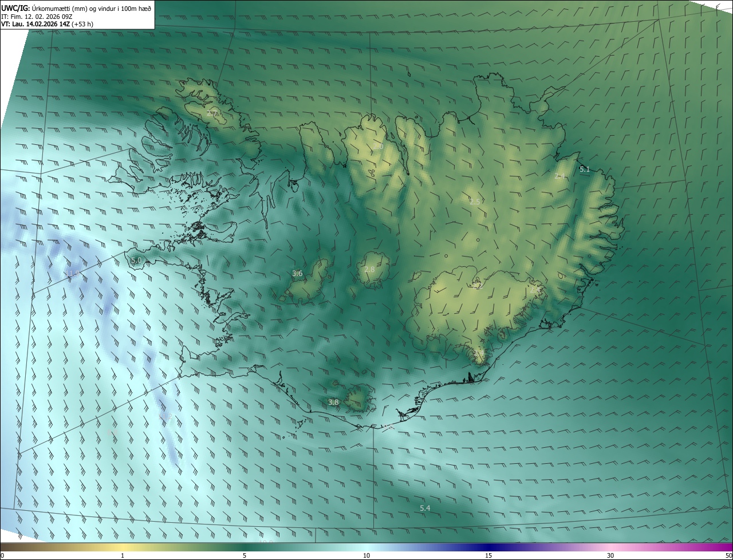733x560 pixels.
Task: Click the 2.0 value on the northern peninsula
Action: click(x=378, y=147)
